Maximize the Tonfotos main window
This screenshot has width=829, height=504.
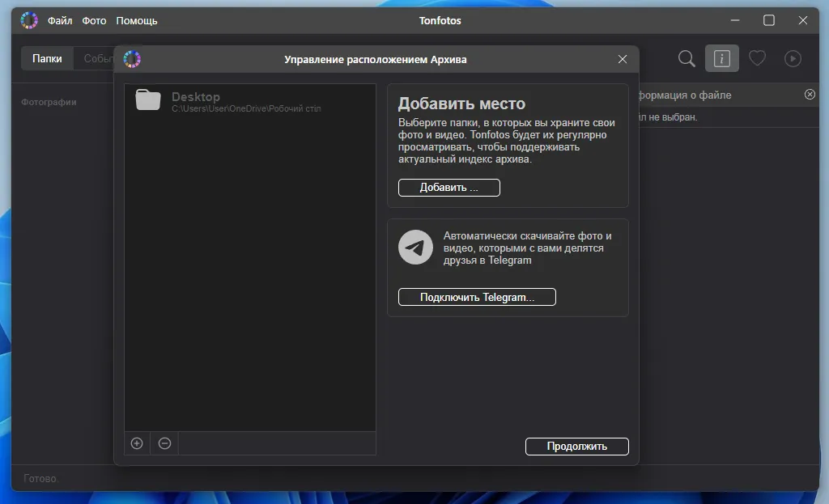coord(769,20)
